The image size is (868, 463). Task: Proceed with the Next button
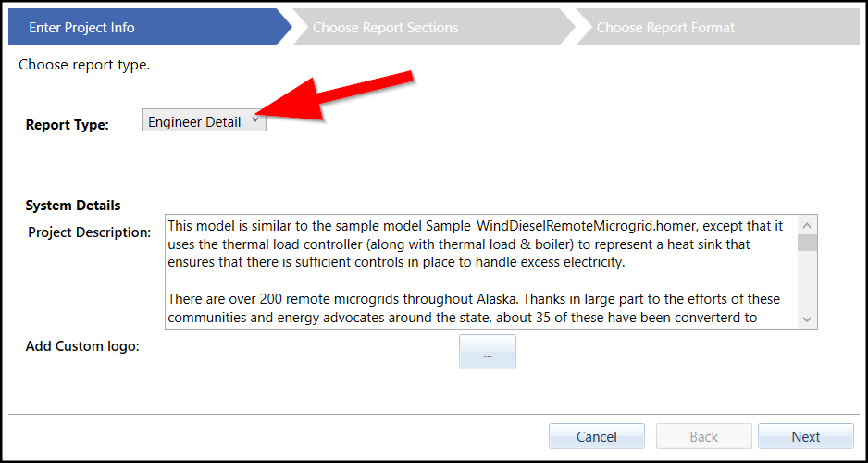(805, 436)
